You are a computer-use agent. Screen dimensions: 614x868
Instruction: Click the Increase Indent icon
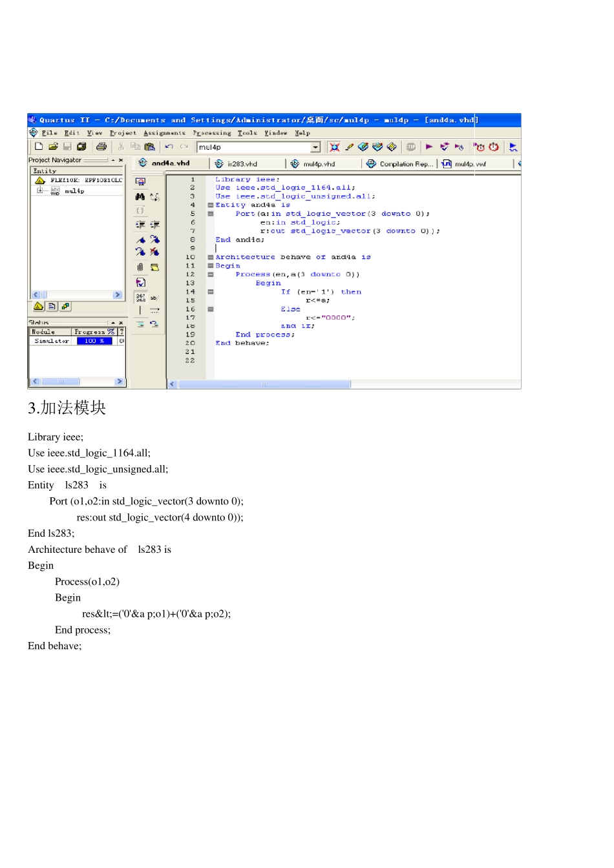(140, 225)
